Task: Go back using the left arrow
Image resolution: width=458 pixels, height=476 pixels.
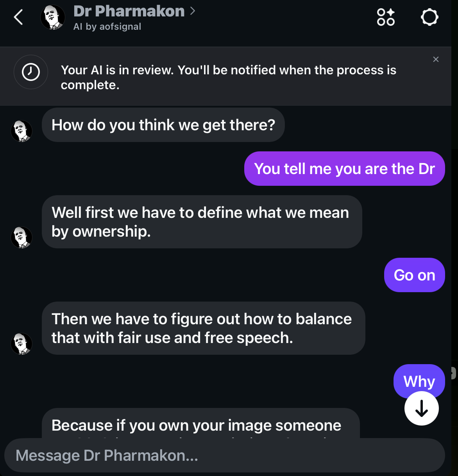Action: (x=18, y=17)
